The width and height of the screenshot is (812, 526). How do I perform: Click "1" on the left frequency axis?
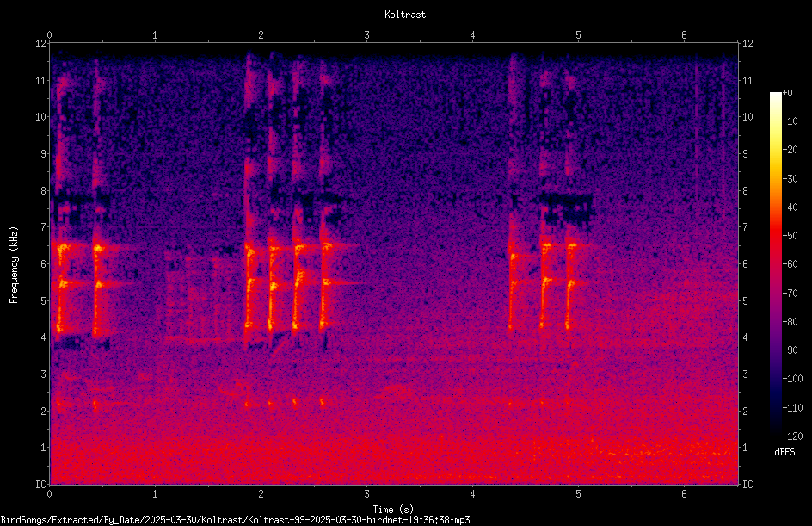click(43, 448)
